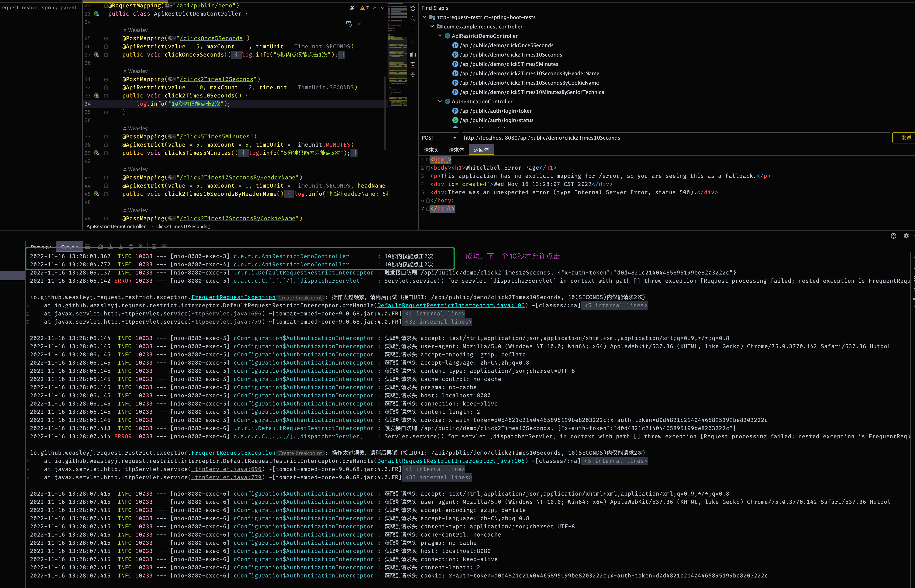Toggle code fold marker on line 37

(106, 137)
